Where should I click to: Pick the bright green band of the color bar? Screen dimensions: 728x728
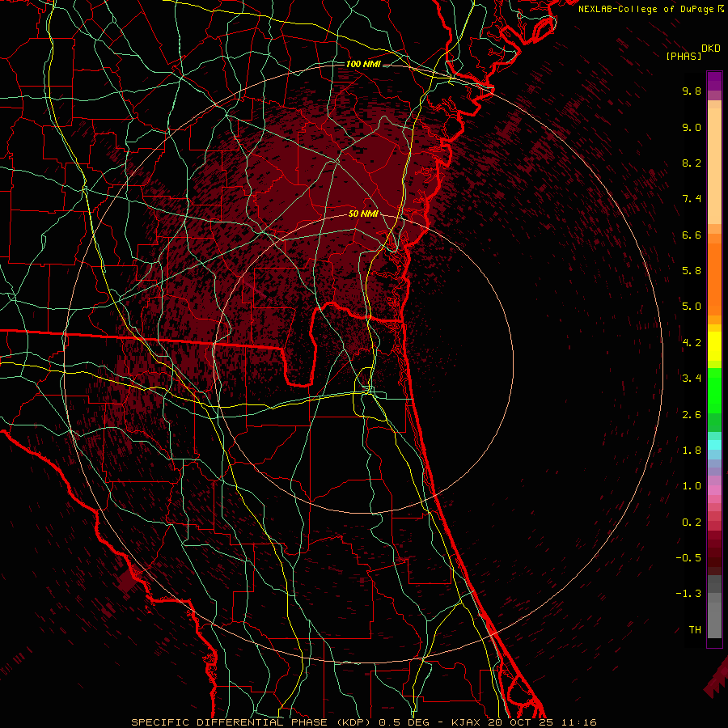tap(714, 391)
